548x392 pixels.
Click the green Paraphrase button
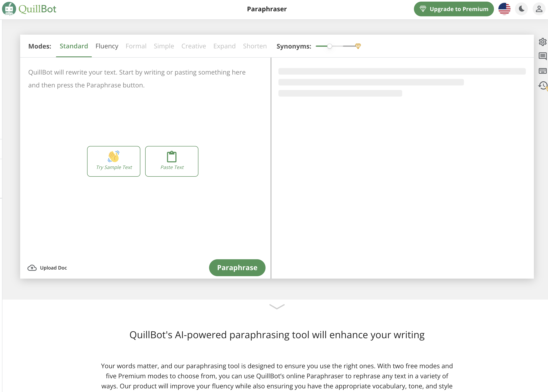pos(237,268)
